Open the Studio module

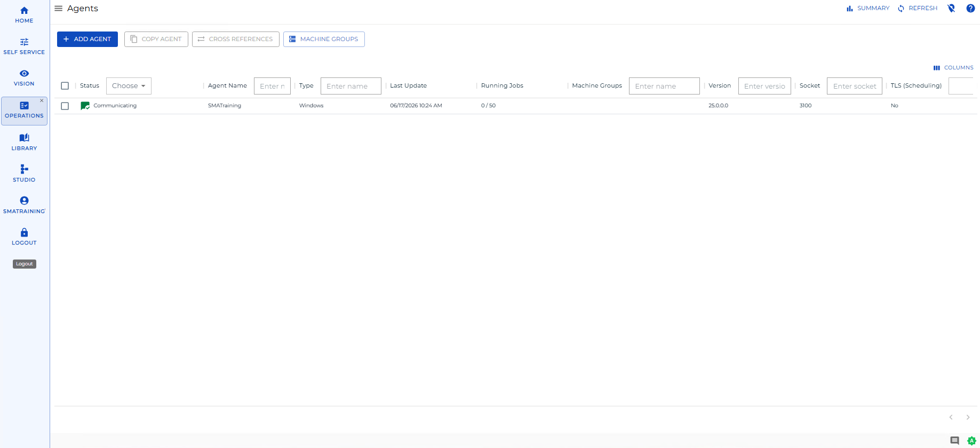point(24,174)
